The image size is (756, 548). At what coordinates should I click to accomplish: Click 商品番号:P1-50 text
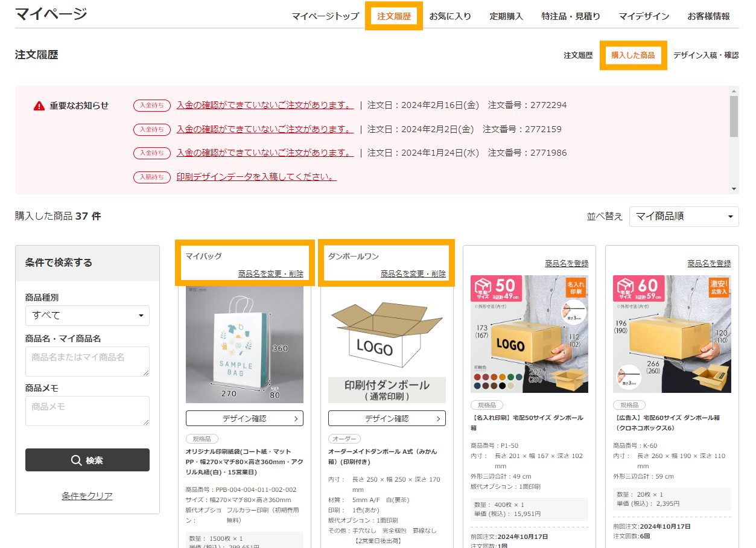pos(494,445)
